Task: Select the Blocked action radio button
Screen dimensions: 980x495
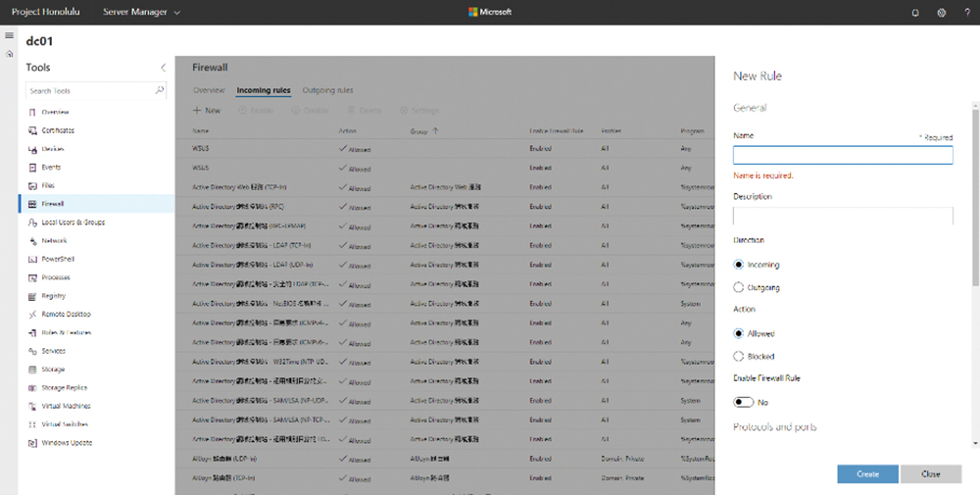Action: (738, 356)
